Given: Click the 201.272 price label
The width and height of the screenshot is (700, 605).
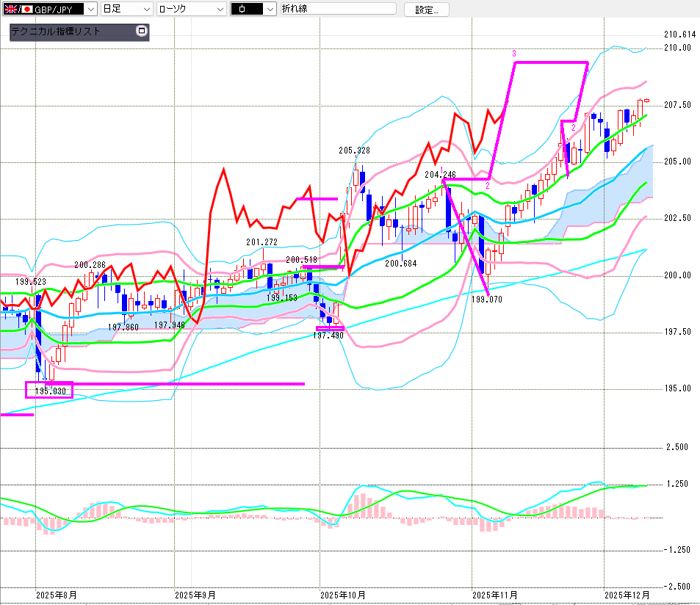Looking at the screenshot, I should tap(261, 242).
